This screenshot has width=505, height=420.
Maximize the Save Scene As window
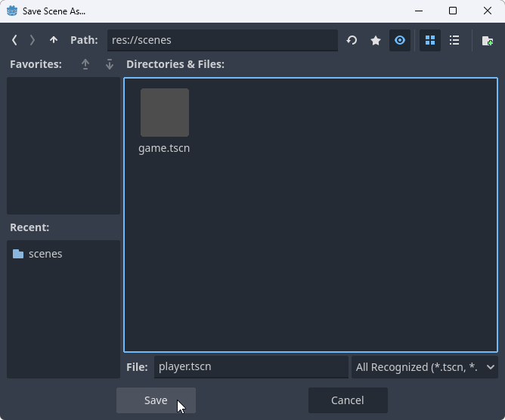(x=453, y=11)
